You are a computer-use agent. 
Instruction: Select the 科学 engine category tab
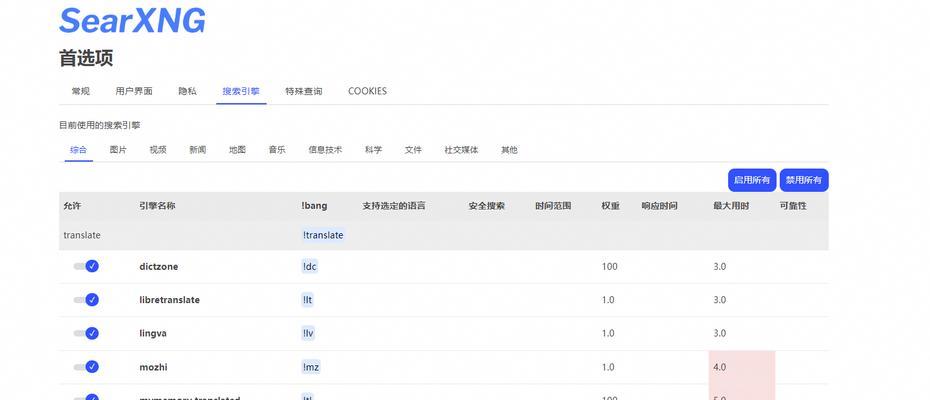click(374, 150)
